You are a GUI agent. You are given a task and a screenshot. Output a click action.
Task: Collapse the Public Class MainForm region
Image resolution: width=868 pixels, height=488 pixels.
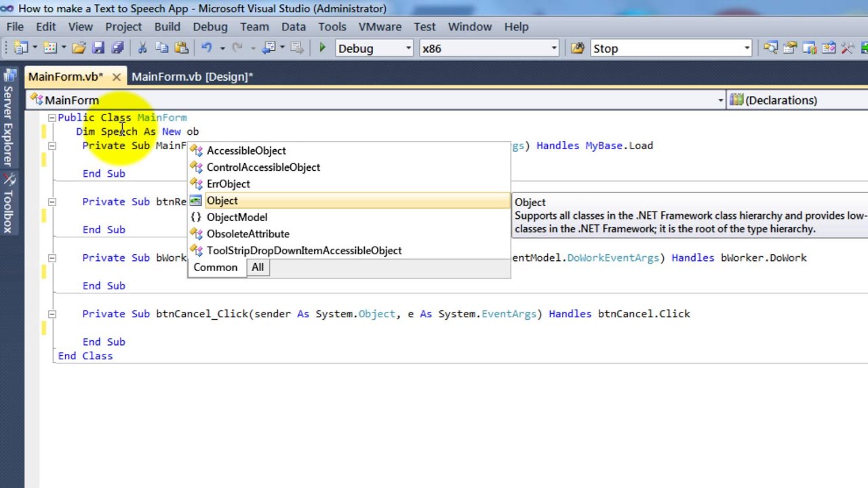click(x=52, y=118)
